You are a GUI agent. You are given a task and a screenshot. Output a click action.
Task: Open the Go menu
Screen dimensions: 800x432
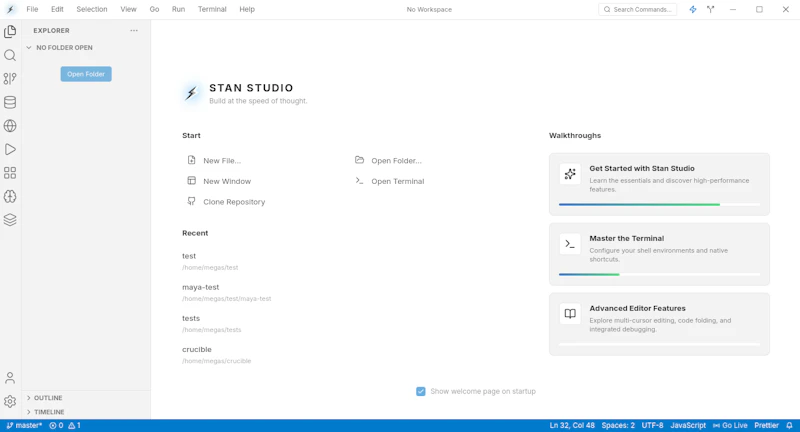click(x=154, y=9)
